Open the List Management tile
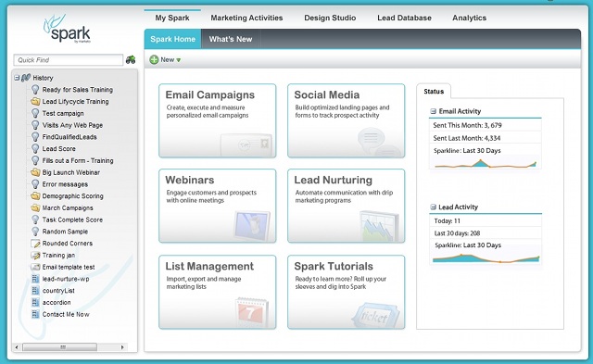Image resolution: width=593 pixels, height=364 pixels. coord(218,292)
